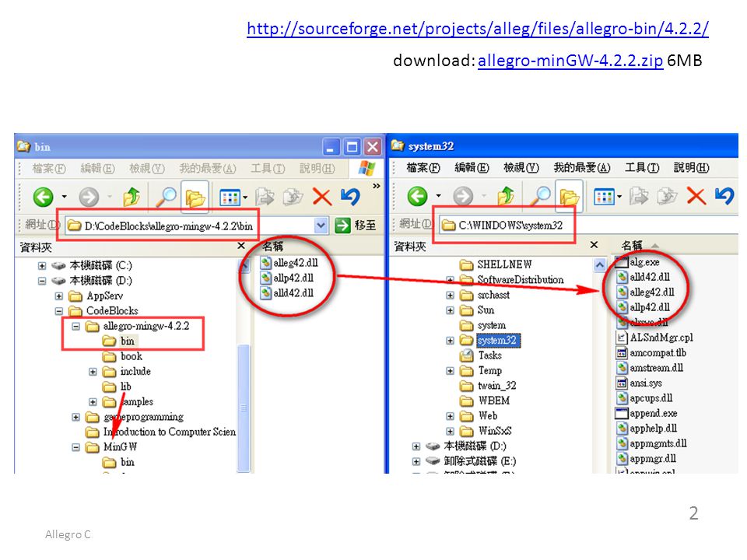The height and width of the screenshot is (560, 747).
Task: Select alg.exe in system32 file list
Action: (x=637, y=262)
